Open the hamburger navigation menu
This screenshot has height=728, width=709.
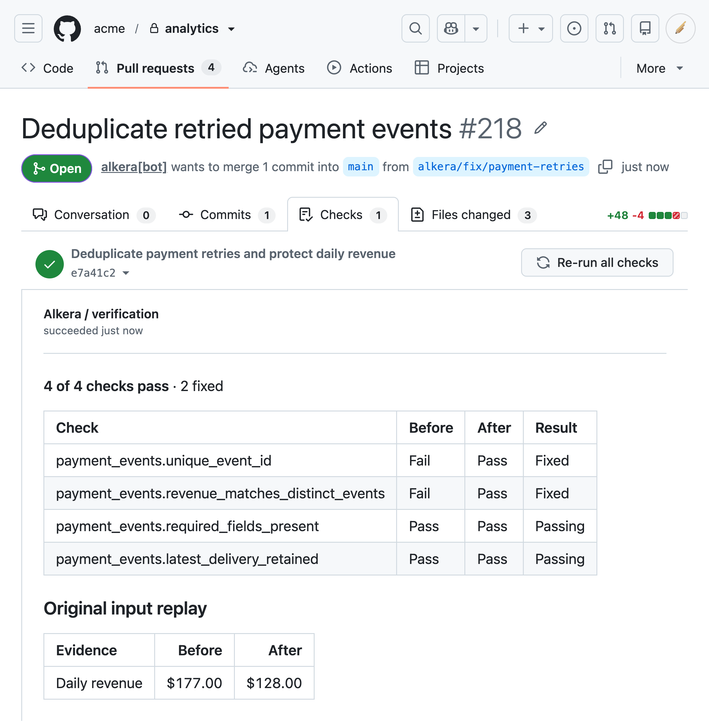coord(28,28)
